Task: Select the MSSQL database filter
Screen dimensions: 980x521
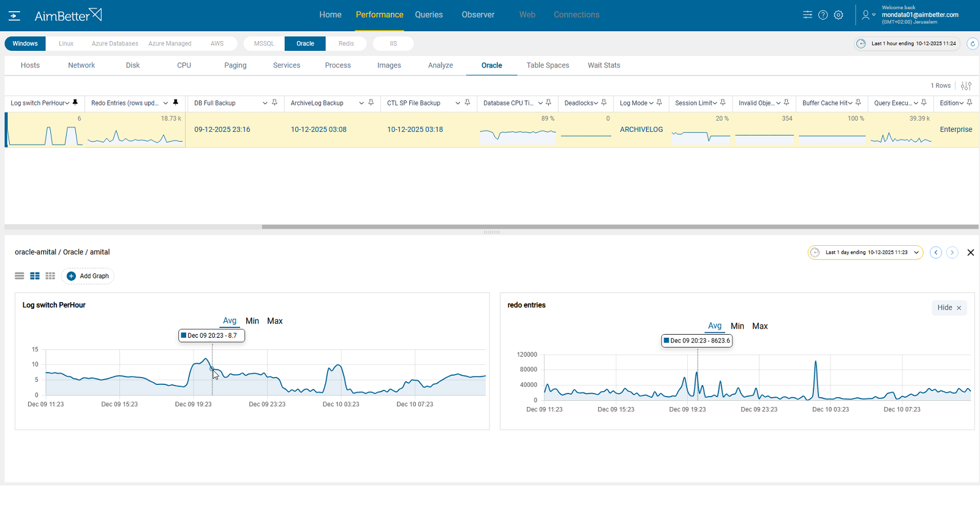Action: pos(264,44)
